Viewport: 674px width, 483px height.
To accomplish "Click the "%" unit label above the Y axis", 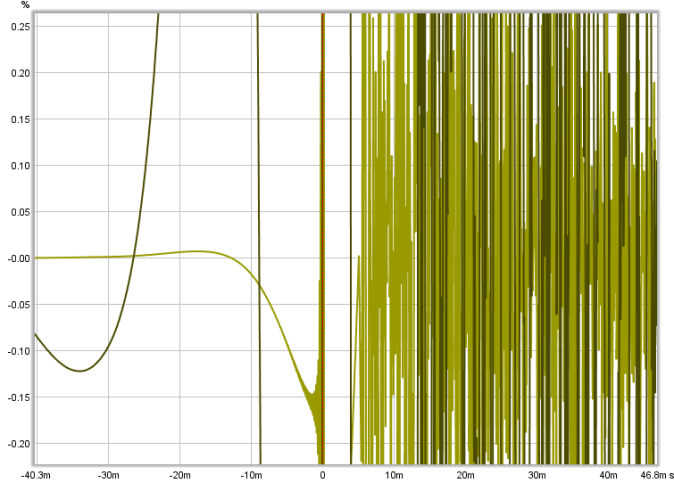I will pos(25,5).
